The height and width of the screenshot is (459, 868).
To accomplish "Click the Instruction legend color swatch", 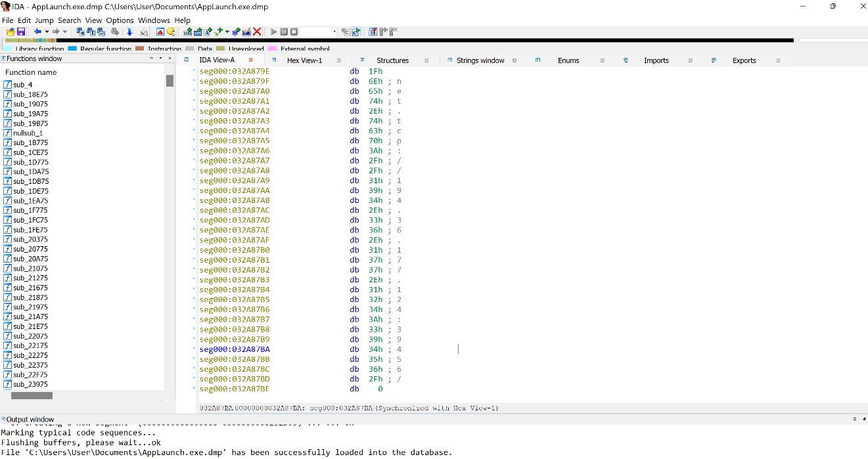I will point(139,49).
